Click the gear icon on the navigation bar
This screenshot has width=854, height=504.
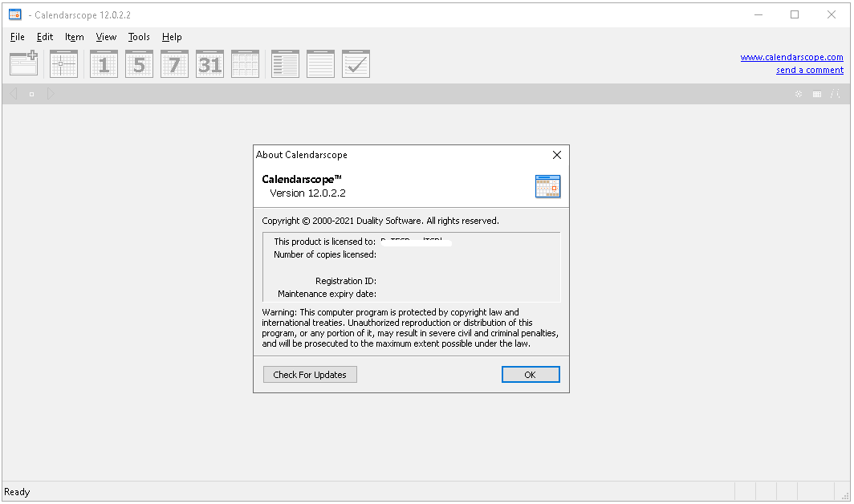(x=799, y=94)
